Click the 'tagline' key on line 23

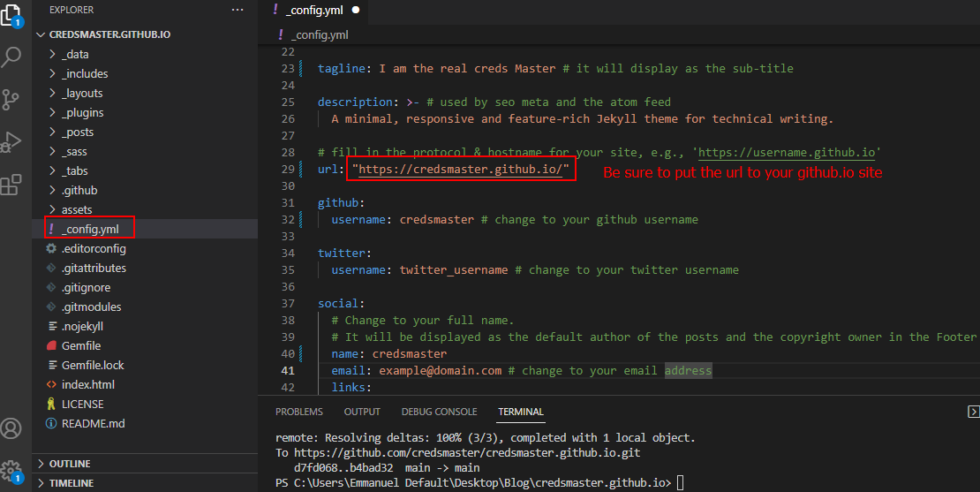(342, 68)
